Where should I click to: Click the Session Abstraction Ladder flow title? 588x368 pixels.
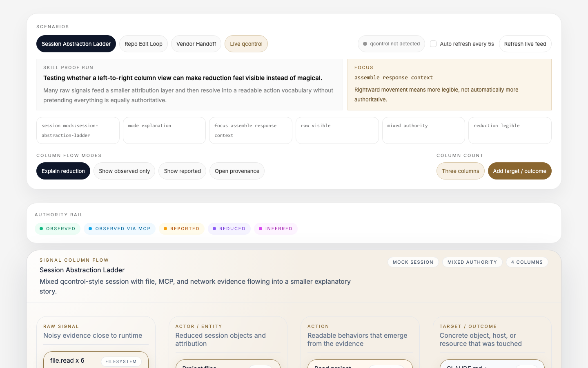coord(82,270)
